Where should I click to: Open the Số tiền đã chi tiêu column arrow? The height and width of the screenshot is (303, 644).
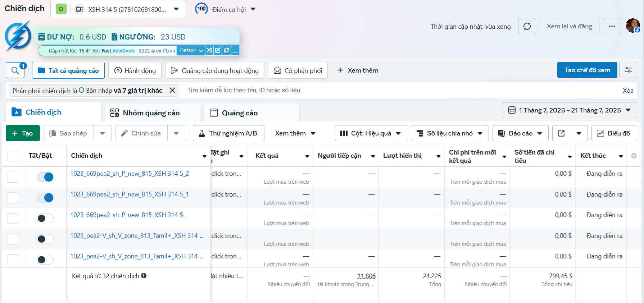coord(570,156)
